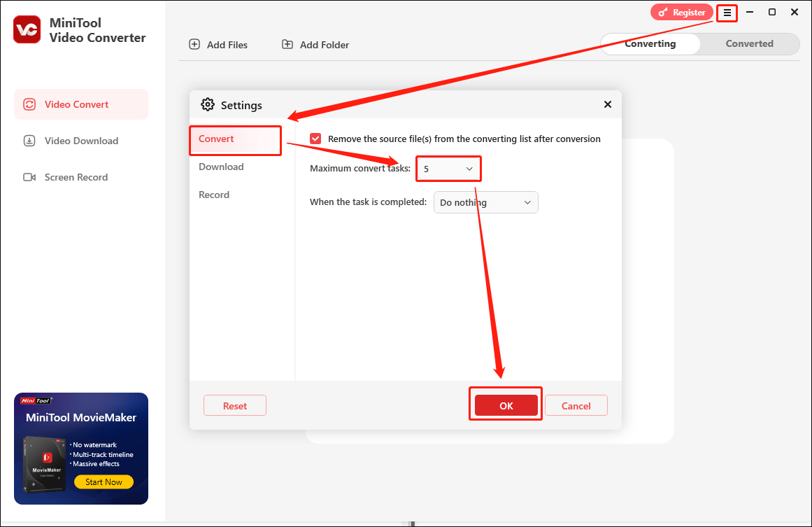Open the hamburger menu icon

pos(727,13)
